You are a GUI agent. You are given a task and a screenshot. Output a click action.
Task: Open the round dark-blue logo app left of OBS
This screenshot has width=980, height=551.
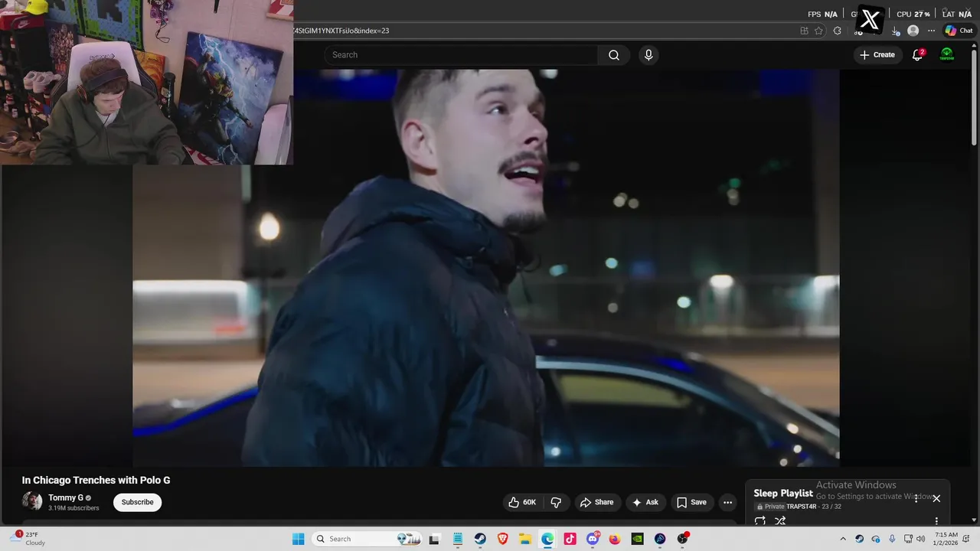point(660,539)
